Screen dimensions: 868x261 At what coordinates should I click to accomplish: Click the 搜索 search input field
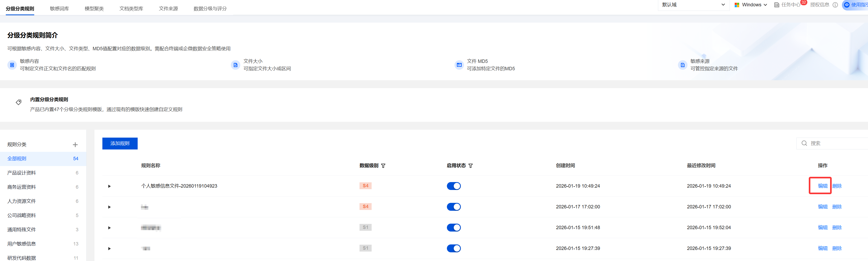(836, 143)
